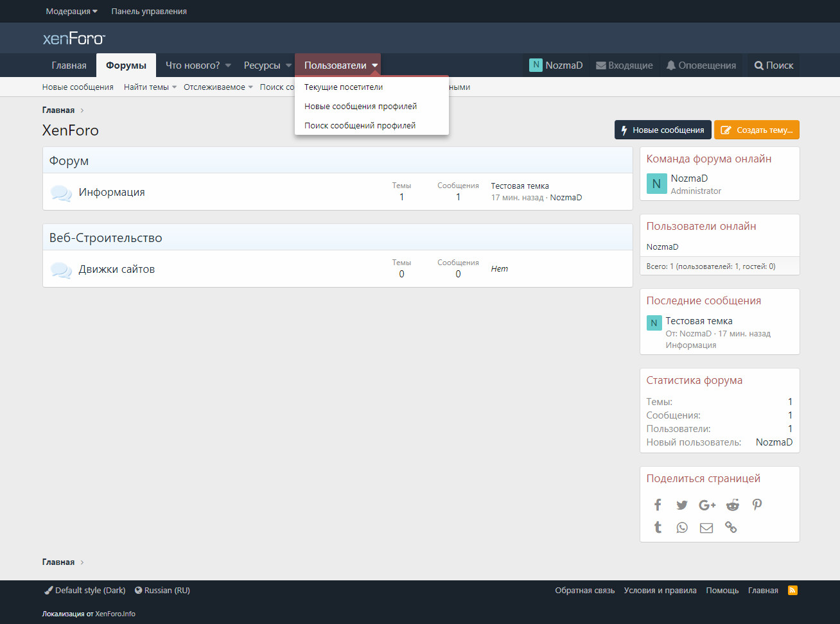Open Модерация dropdown in top bar

(x=72, y=12)
